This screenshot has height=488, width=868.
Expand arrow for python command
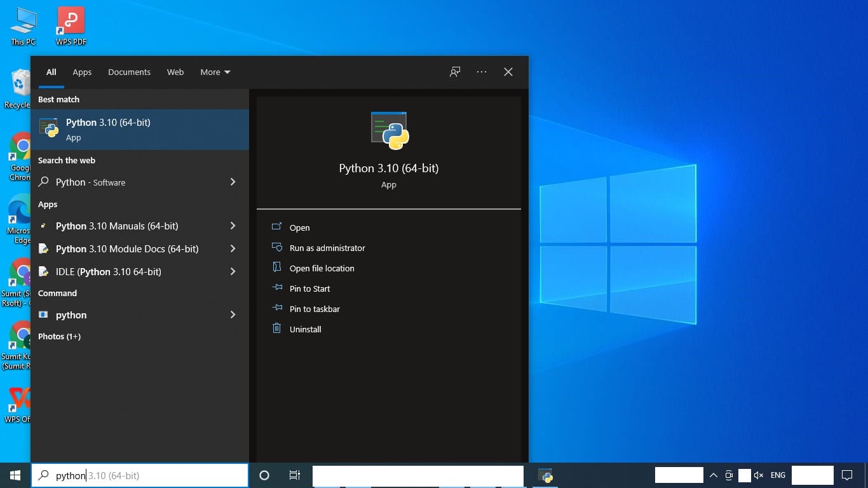point(233,315)
